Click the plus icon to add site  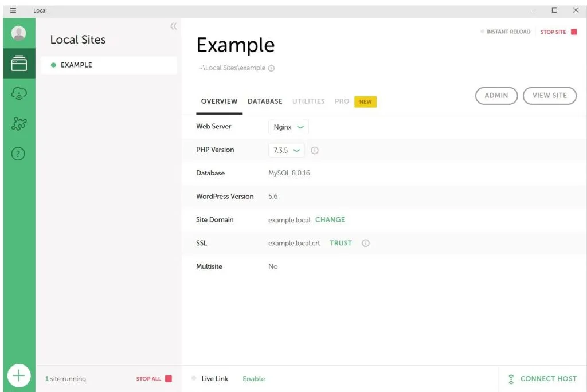[19, 376]
